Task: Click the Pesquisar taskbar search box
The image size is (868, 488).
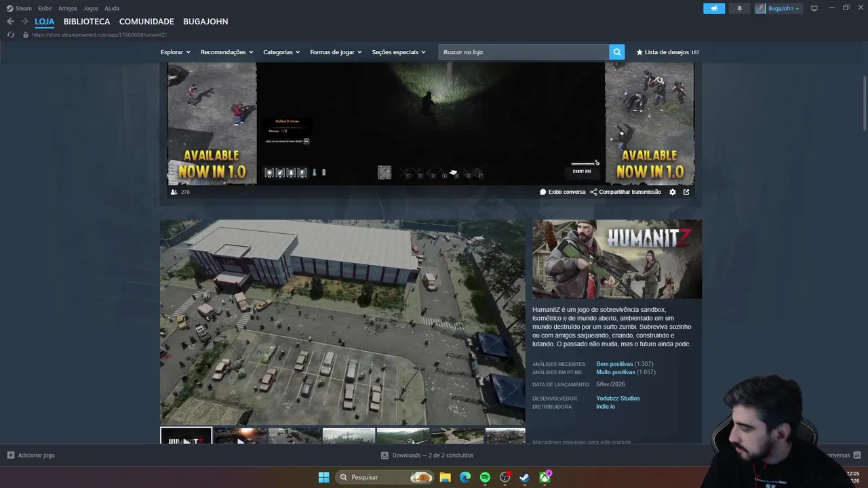Action: (385, 477)
